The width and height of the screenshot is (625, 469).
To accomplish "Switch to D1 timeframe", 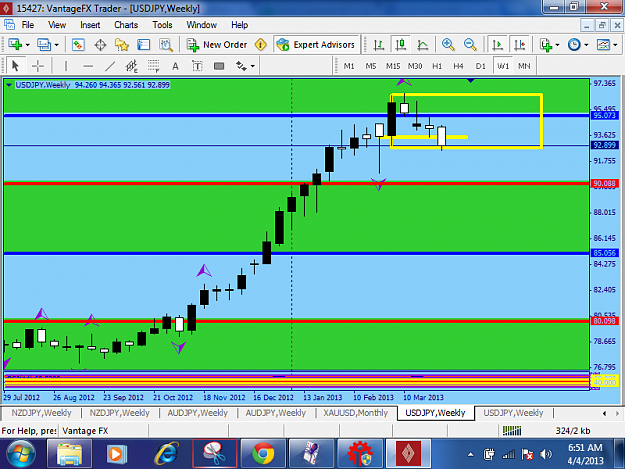I will point(481,66).
